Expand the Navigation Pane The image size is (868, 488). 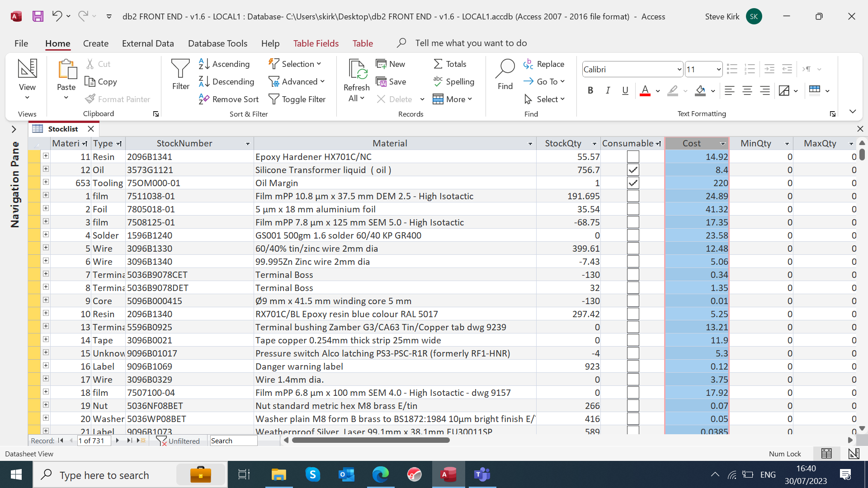[14, 129]
